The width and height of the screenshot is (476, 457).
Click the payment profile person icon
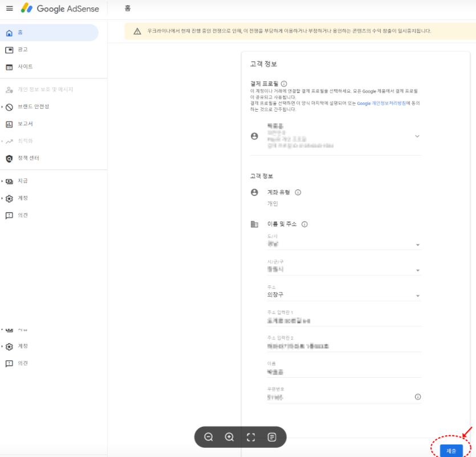coord(254,136)
